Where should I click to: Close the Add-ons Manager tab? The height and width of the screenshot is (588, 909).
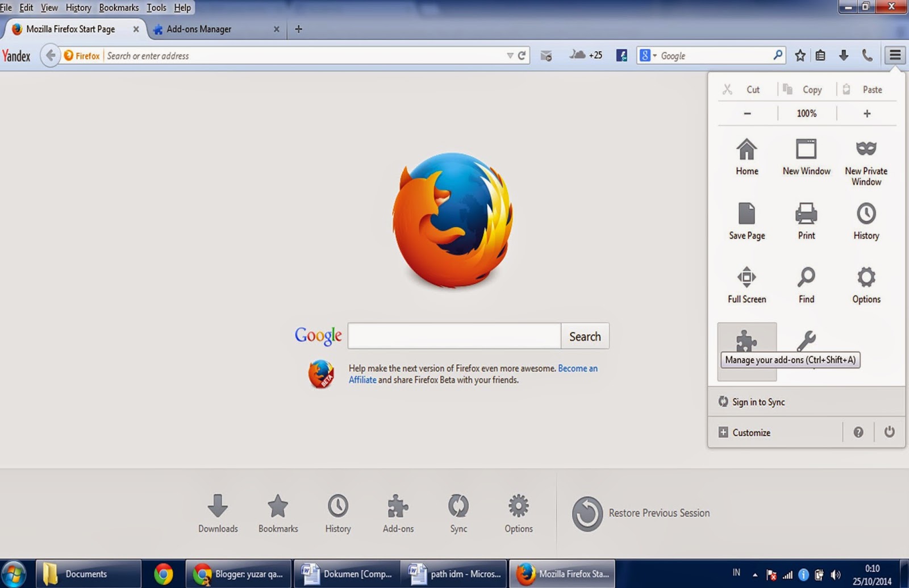[276, 29]
